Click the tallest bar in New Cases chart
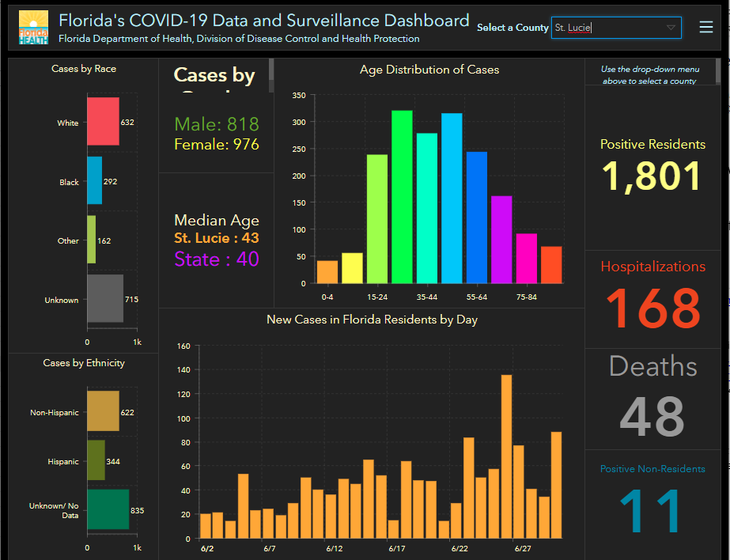This screenshot has height=560, width=730. pos(506,456)
